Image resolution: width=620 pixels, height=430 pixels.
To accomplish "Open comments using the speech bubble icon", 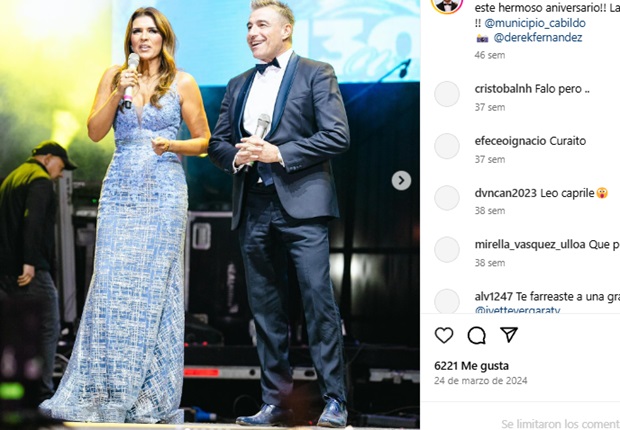I will click(x=476, y=335).
